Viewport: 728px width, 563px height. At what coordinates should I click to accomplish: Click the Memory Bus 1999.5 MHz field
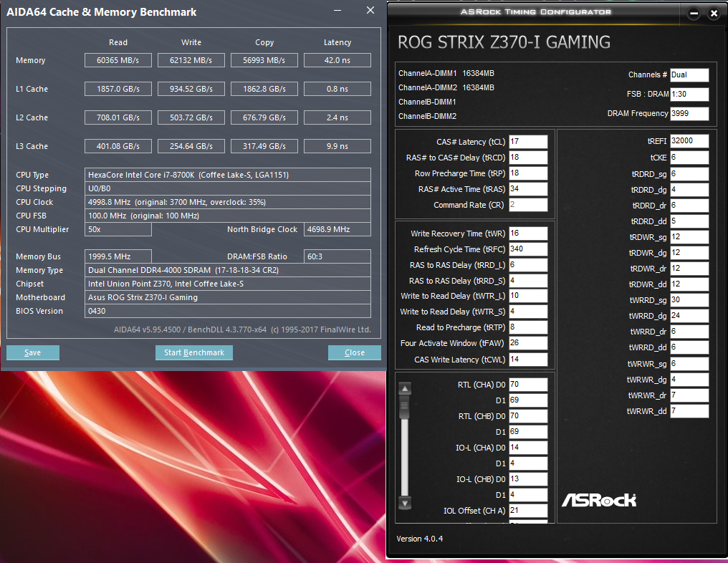tap(118, 256)
